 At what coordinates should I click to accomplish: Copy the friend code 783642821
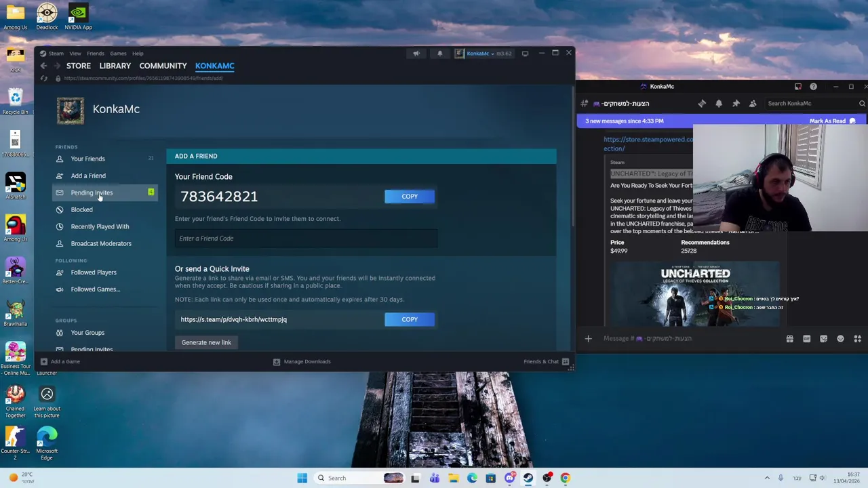[410, 197]
